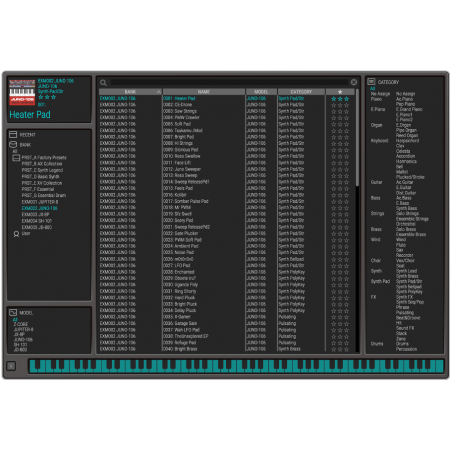Click the stars under Synth Pad/Str in header panel
Screen dimensions: 452x452
[47, 97]
